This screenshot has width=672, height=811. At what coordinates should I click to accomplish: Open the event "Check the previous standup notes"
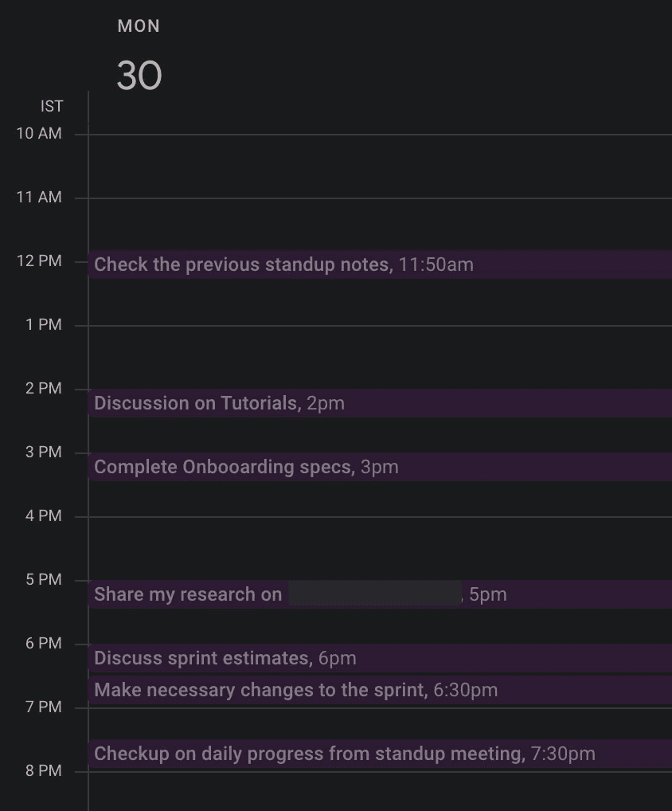239,264
